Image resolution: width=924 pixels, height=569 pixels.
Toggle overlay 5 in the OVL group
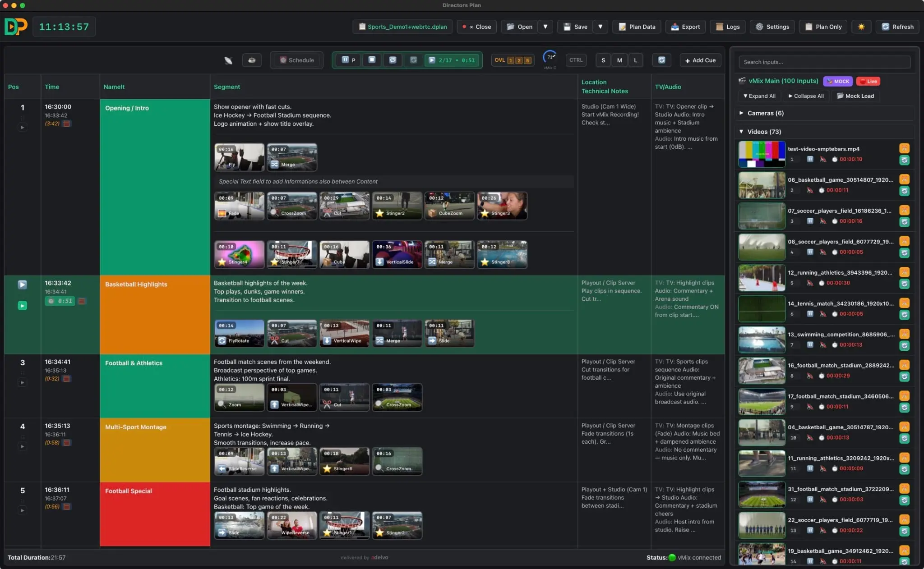527,60
